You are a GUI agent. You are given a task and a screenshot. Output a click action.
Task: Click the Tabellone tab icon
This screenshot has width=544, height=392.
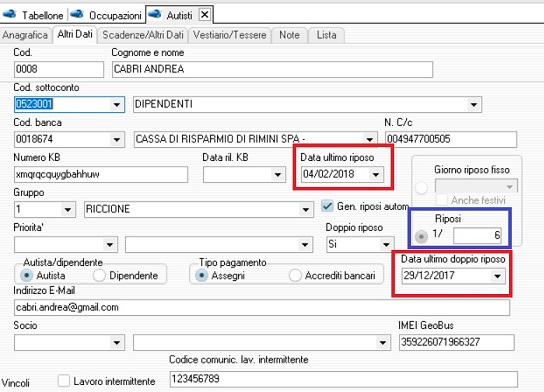(x=10, y=15)
